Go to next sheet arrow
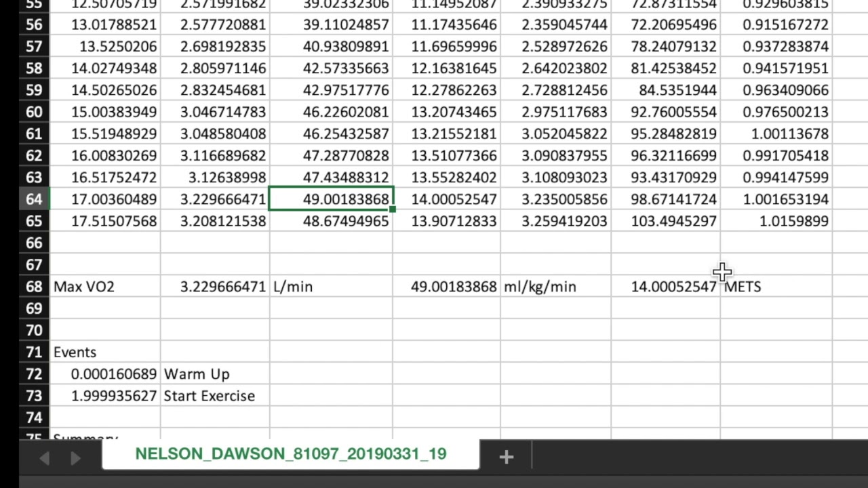This screenshot has height=488, width=868. coord(75,459)
